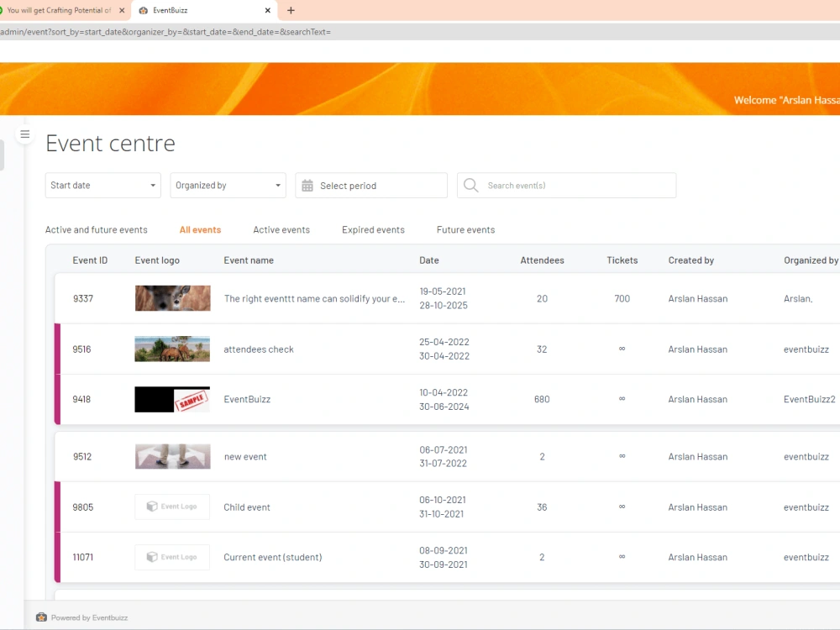This screenshot has height=630, width=840.
Task: Open the 'Current event (student)' event
Action: click(x=273, y=557)
